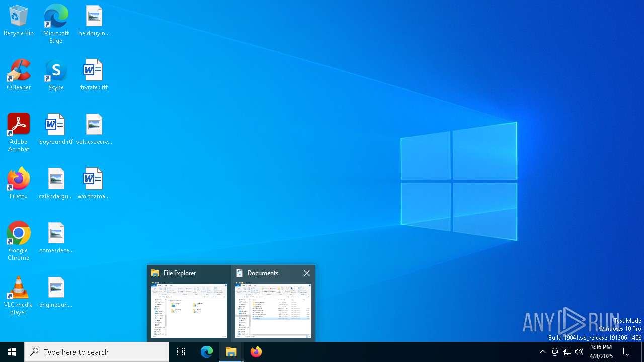Screen dimensions: 644x362
Task: Click the File Explorer preview title
Action: tap(180, 273)
